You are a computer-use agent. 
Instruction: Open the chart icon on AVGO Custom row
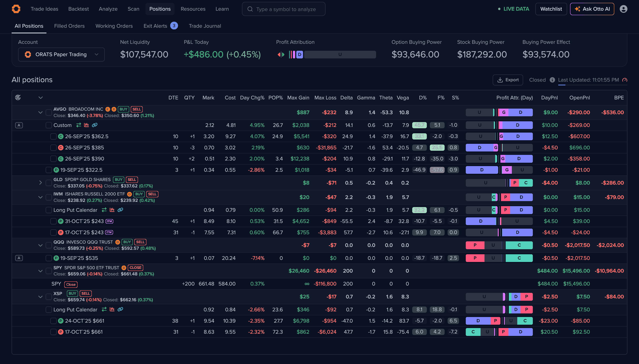coord(86,125)
